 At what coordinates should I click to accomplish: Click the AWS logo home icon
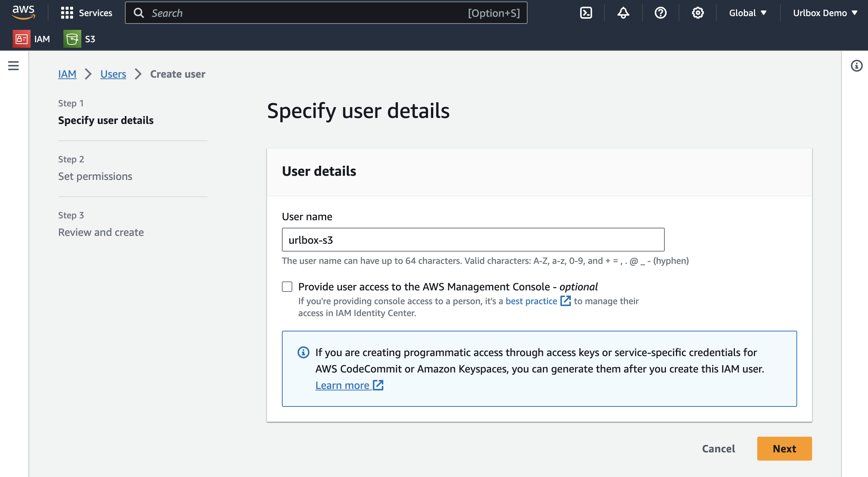pyautogui.click(x=23, y=12)
